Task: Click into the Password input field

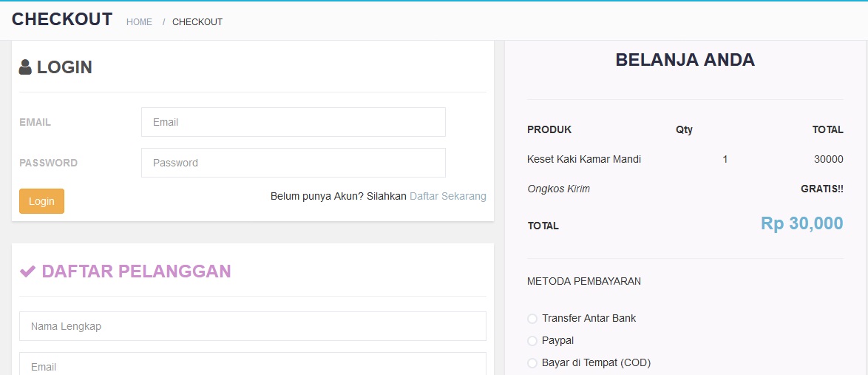Action: coord(293,163)
